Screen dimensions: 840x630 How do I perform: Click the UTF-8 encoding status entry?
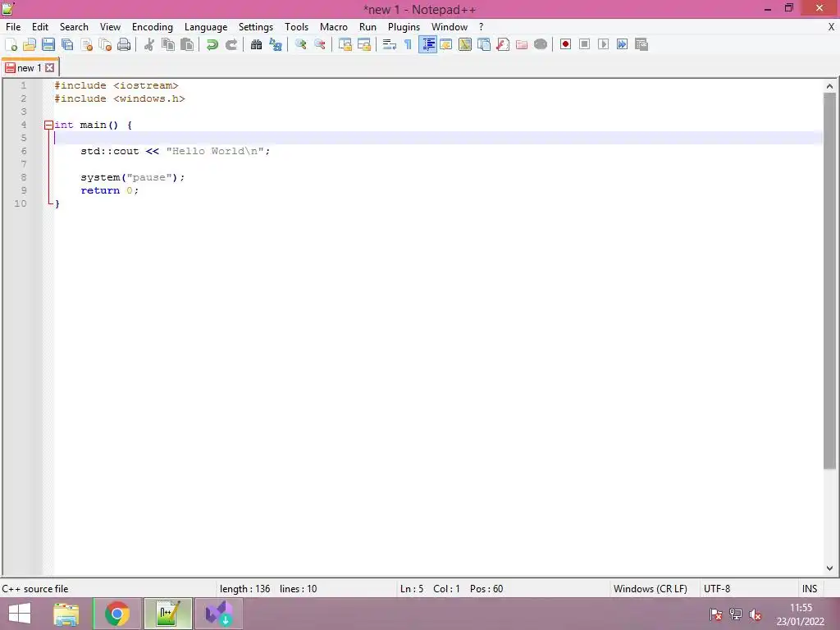(x=717, y=589)
